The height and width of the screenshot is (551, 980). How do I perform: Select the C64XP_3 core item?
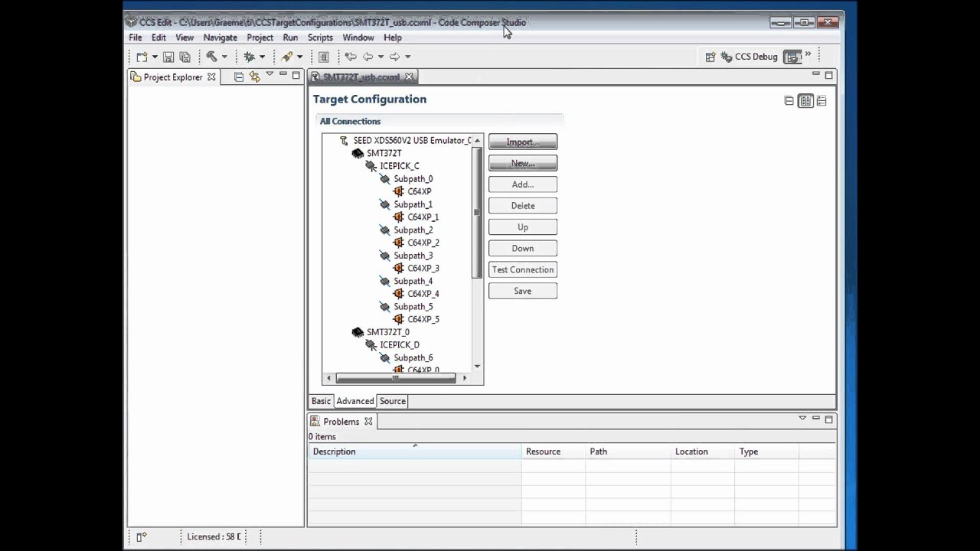coord(423,269)
